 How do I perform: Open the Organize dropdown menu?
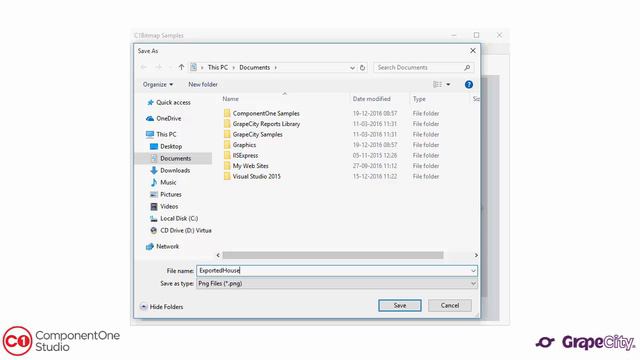click(x=158, y=84)
